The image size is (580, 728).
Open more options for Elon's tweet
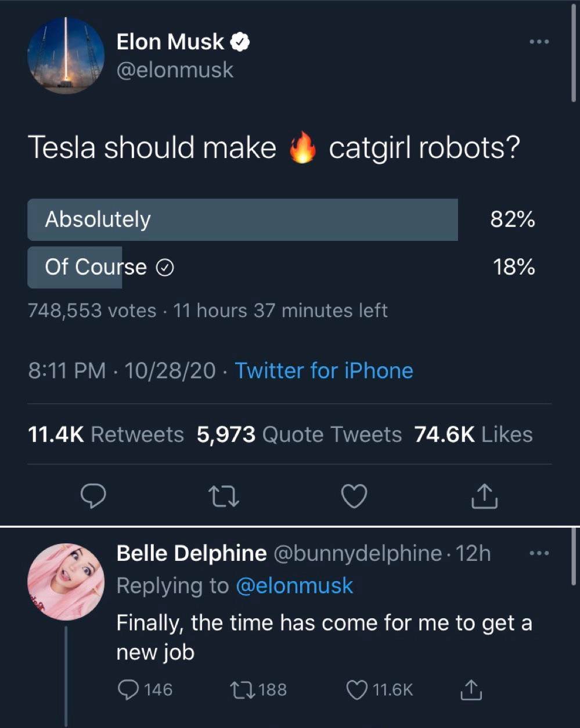(x=539, y=42)
